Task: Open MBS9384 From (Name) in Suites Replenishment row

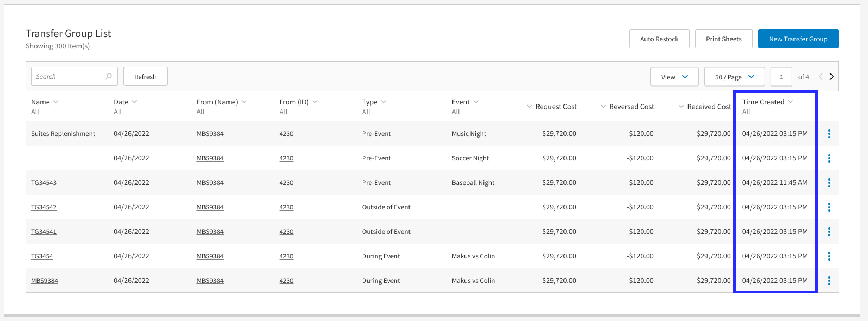Action: pos(210,134)
